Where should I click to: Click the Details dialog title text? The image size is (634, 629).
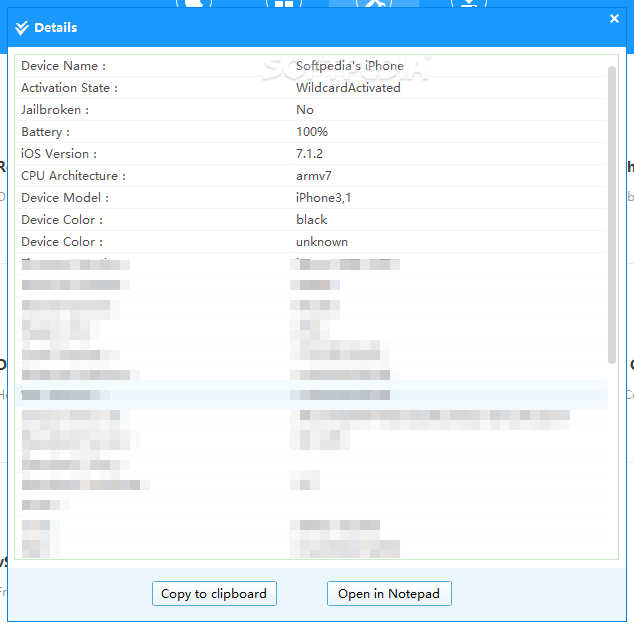coord(56,27)
